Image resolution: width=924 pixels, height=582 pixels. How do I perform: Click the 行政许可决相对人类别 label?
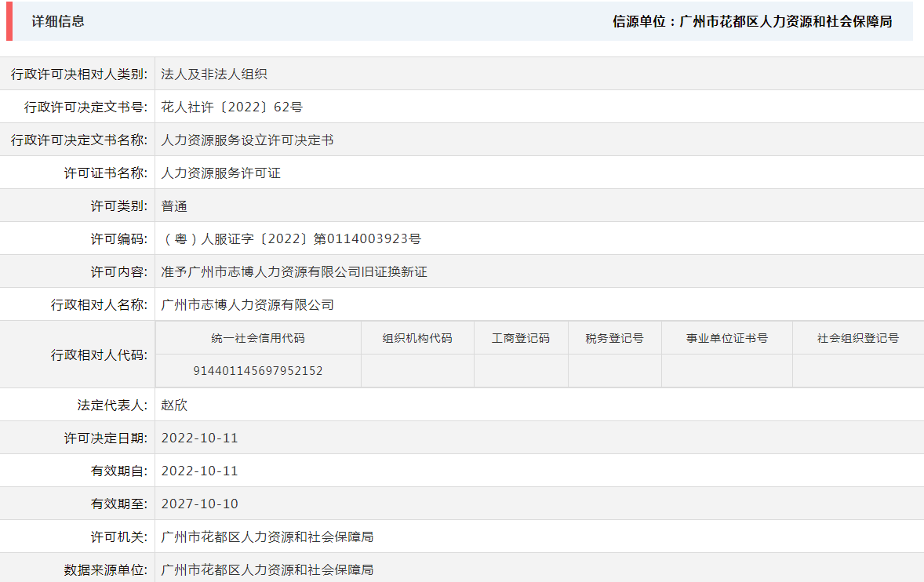coord(79,75)
